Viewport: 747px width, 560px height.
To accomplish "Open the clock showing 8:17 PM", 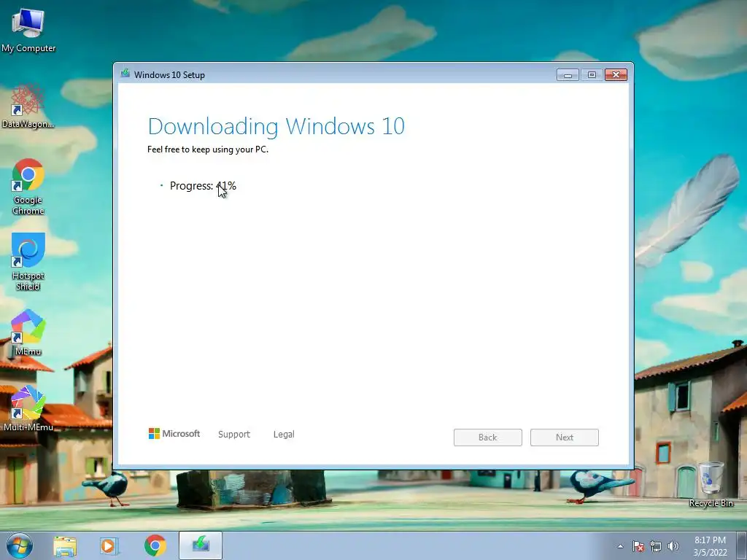I will point(710,546).
